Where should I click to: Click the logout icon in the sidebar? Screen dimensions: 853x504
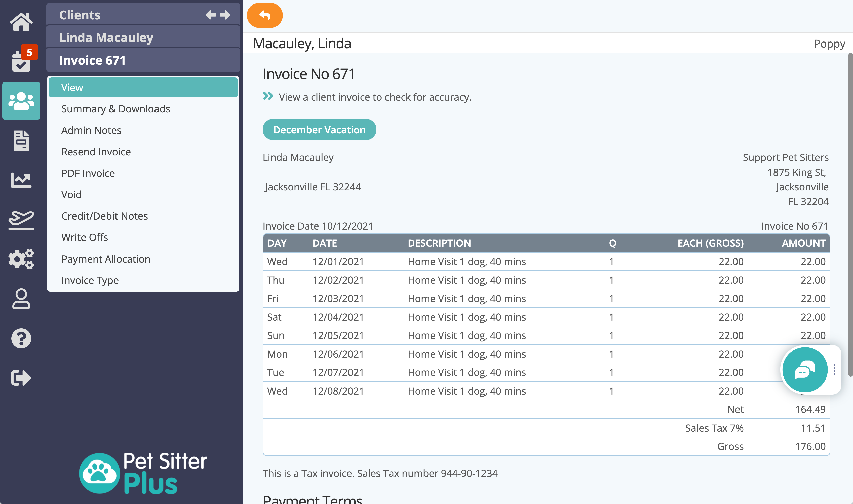pyautogui.click(x=21, y=377)
